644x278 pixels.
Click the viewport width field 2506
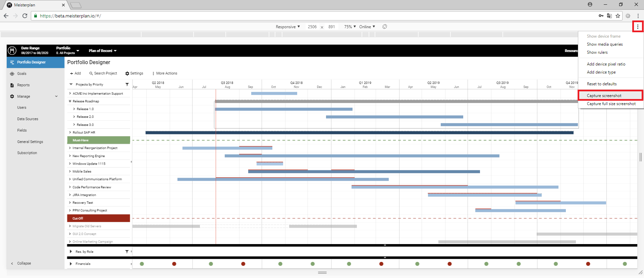tap(312, 27)
